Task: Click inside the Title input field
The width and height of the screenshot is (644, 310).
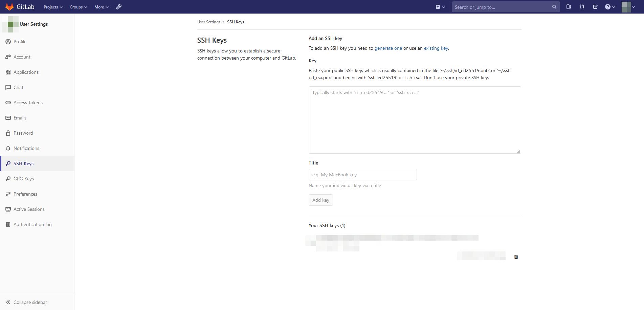Action: pyautogui.click(x=362, y=175)
